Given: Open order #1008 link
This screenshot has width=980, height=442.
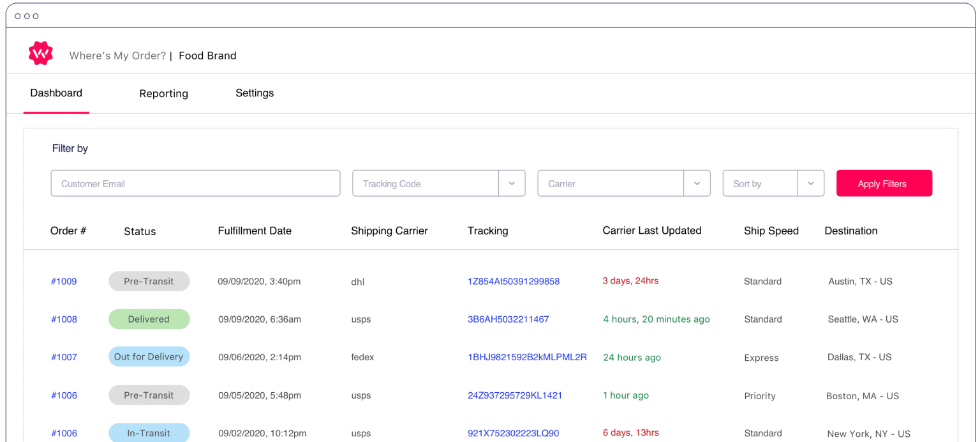Looking at the screenshot, I should pyautogui.click(x=64, y=319).
